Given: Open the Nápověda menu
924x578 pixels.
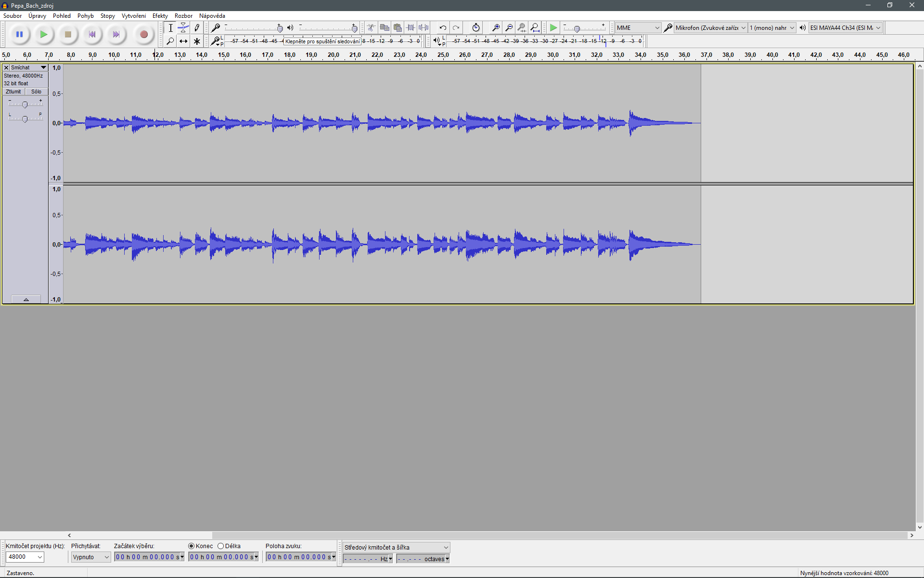Looking at the screenshot, I should coord(212,16).
